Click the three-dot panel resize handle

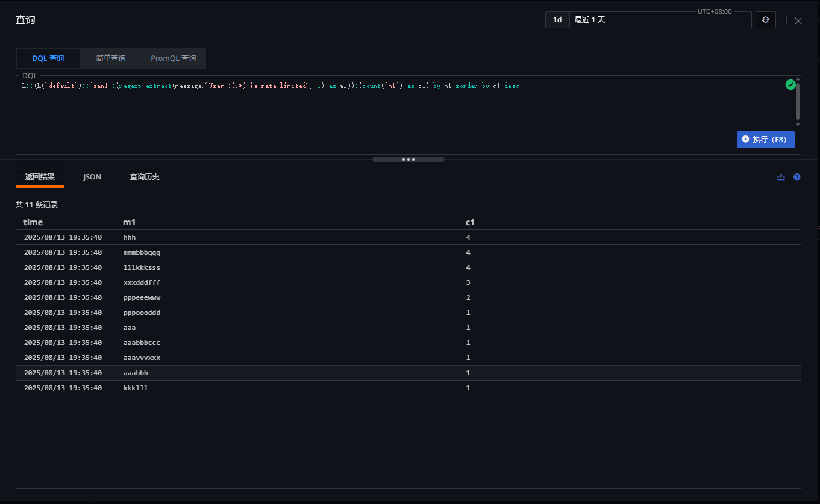point(408,160)
